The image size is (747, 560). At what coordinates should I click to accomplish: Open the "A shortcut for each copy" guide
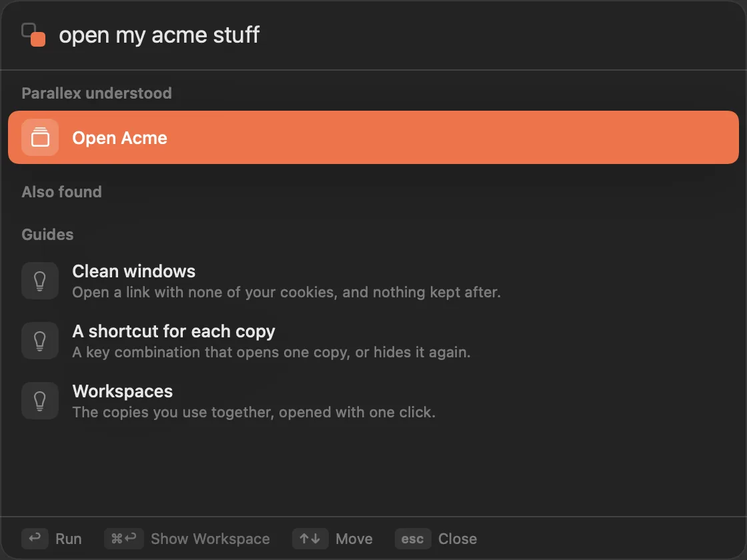(x=373, y=341)
